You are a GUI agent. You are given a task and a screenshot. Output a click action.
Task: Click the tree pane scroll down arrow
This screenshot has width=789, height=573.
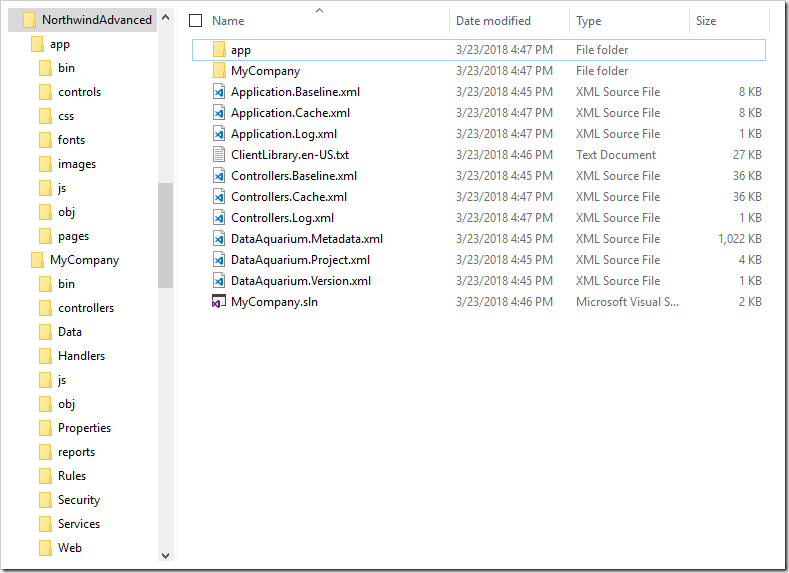[x=166, y=555]
